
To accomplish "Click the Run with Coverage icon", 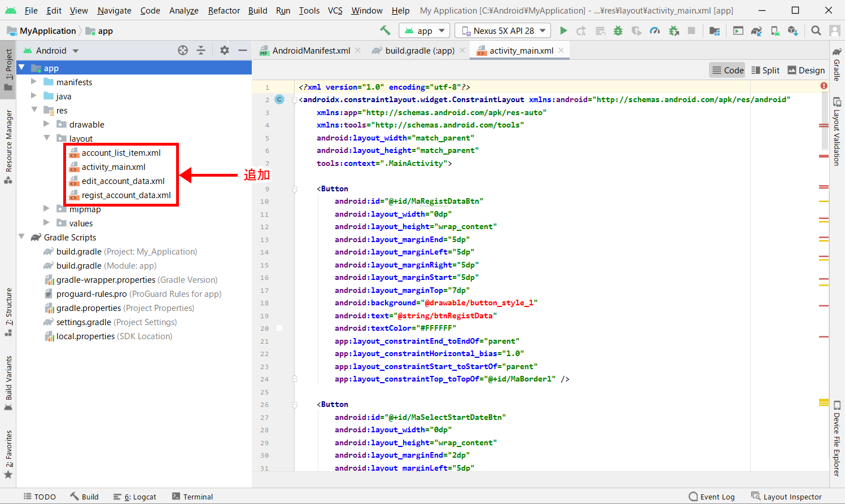I will pos(637,30).
